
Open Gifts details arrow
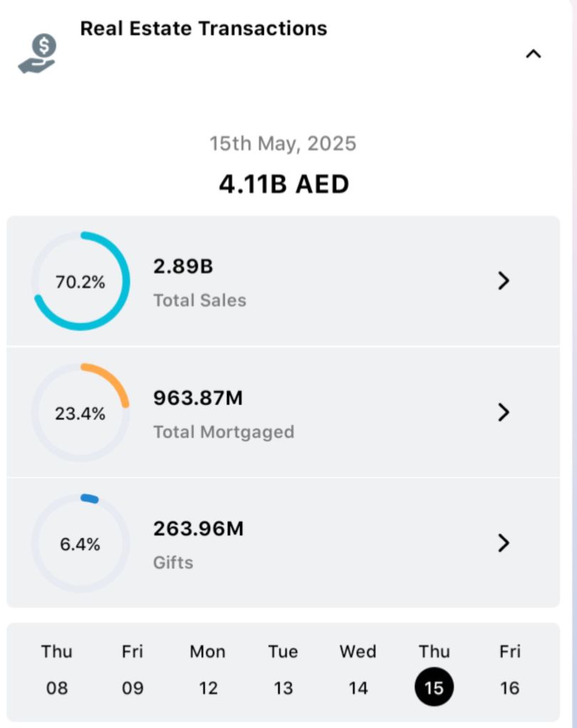tap(504, 543)
